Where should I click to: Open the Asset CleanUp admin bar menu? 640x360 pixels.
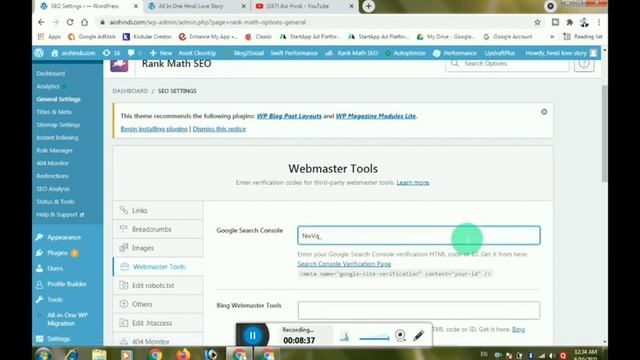point(197,53)
